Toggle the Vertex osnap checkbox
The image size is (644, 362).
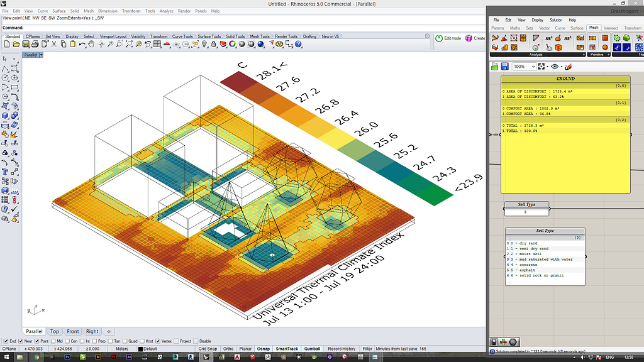pyautogui.click(x=157, y=341)
